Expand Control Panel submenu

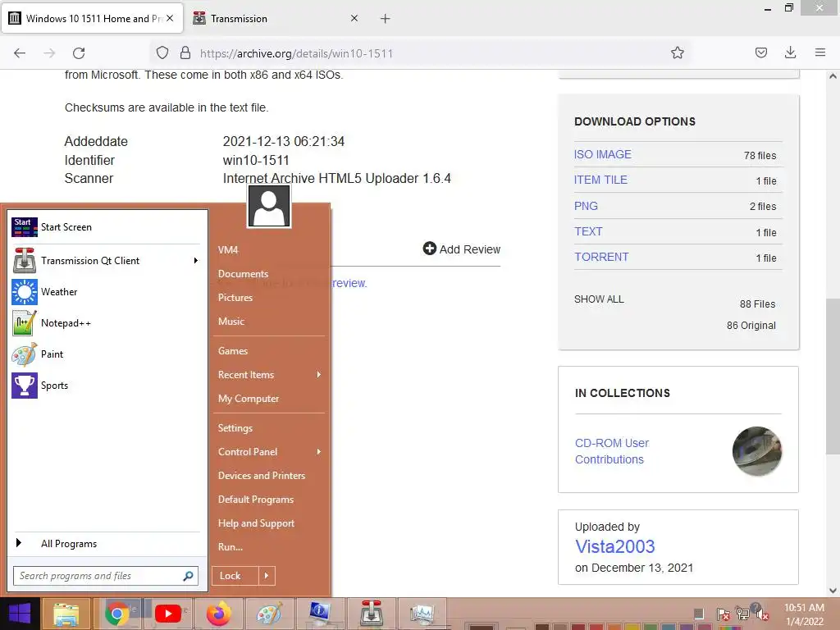[x=319, y=452]
